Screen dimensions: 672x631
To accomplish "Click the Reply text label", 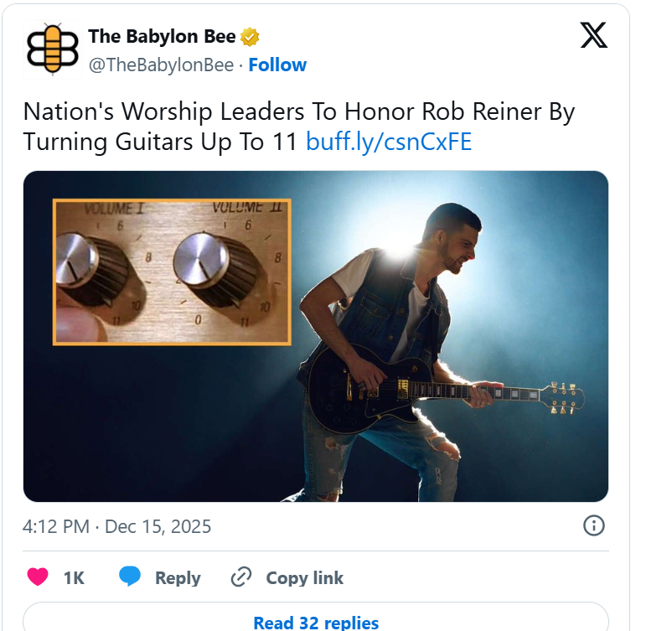I will click(x=178, y=578).
